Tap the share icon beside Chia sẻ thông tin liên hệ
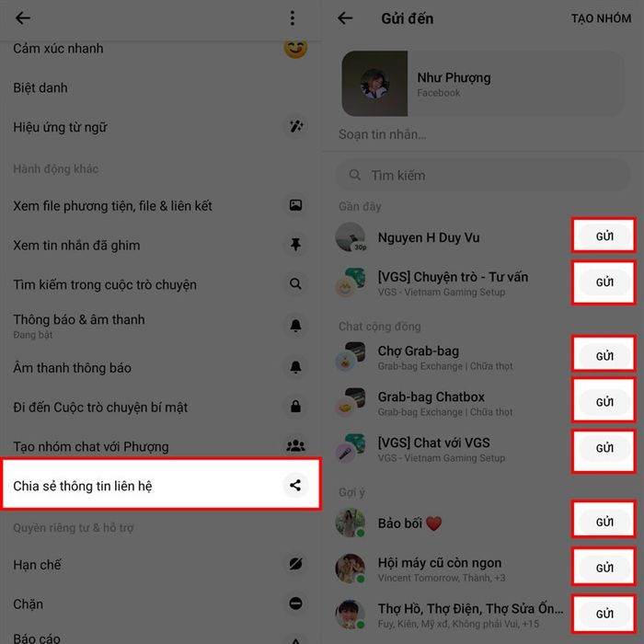The width and height of the screenshot is (644, 644). [295, 485]
